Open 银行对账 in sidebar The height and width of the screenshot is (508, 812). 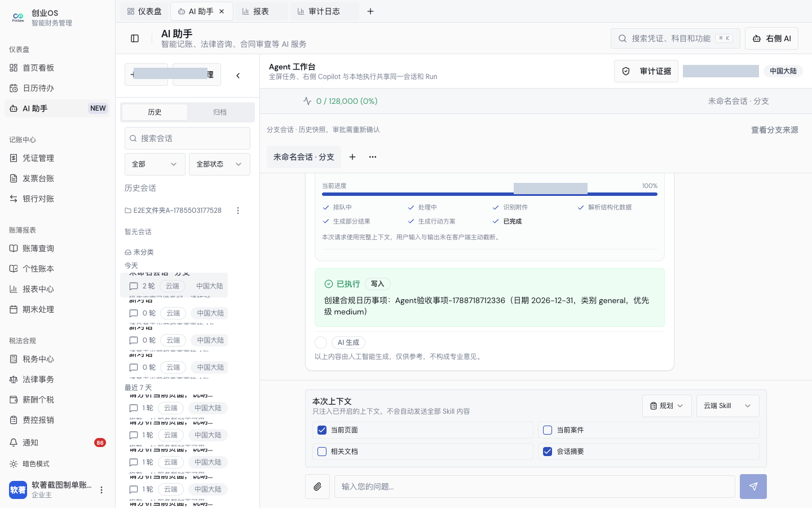(56, 199)
